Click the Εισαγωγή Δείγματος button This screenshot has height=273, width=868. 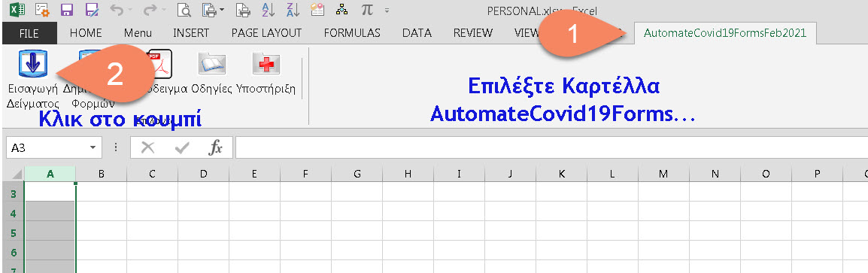[32, 79]
